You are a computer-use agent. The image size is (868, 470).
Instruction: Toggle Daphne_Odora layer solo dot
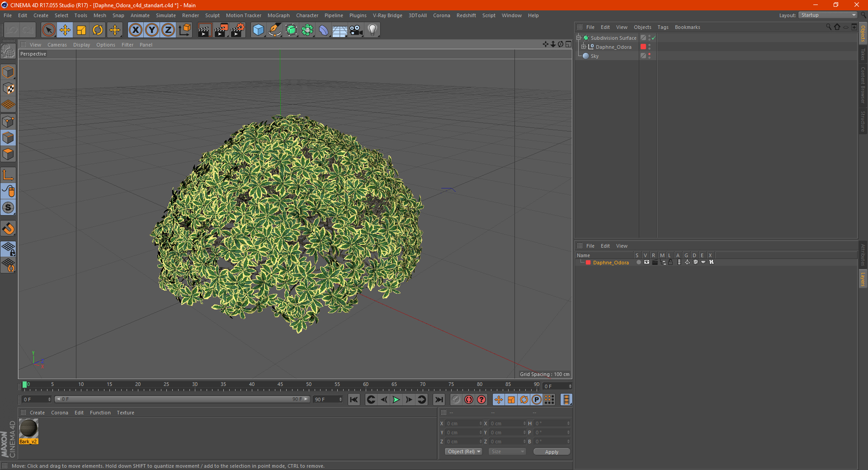[638, 262]
